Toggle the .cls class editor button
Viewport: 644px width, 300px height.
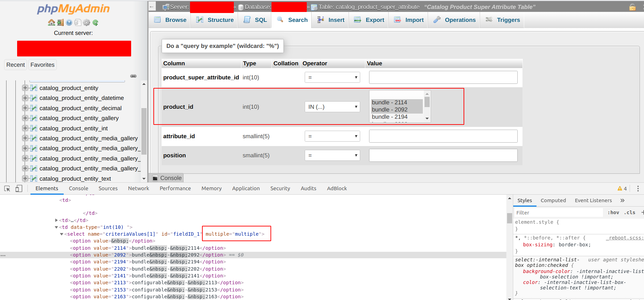coord(630,212)
